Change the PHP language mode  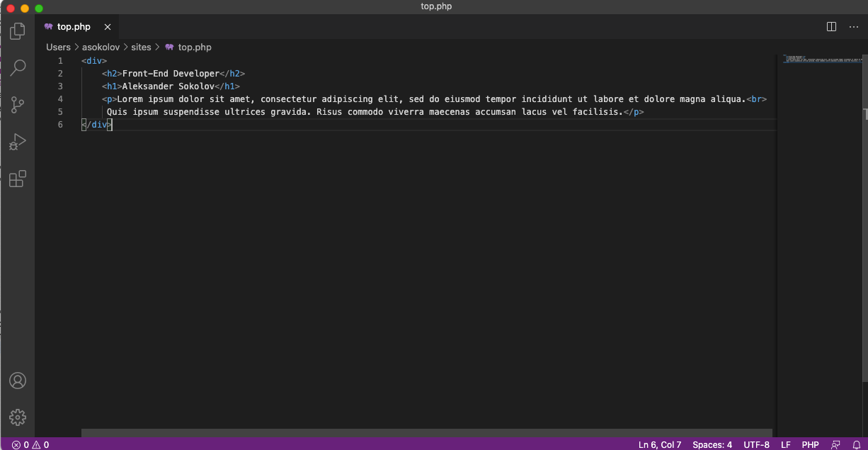click(810, 444)
